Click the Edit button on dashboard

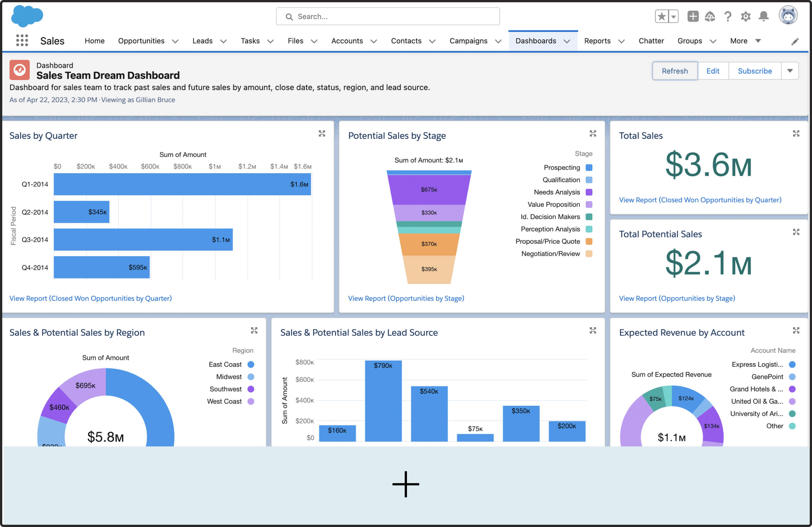713,70
